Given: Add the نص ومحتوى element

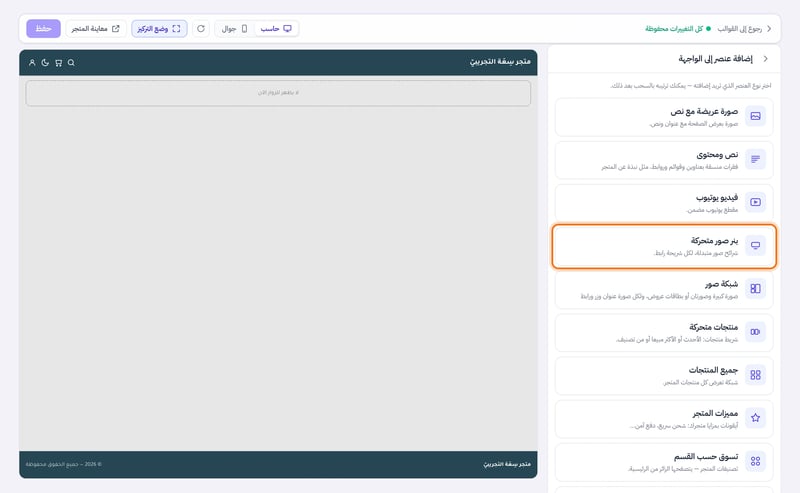Looking at the screenshot, I should pos(664,160).
